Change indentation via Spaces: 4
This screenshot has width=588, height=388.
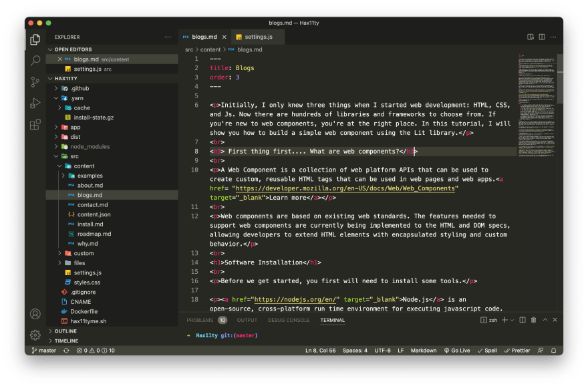coord(355,351)
